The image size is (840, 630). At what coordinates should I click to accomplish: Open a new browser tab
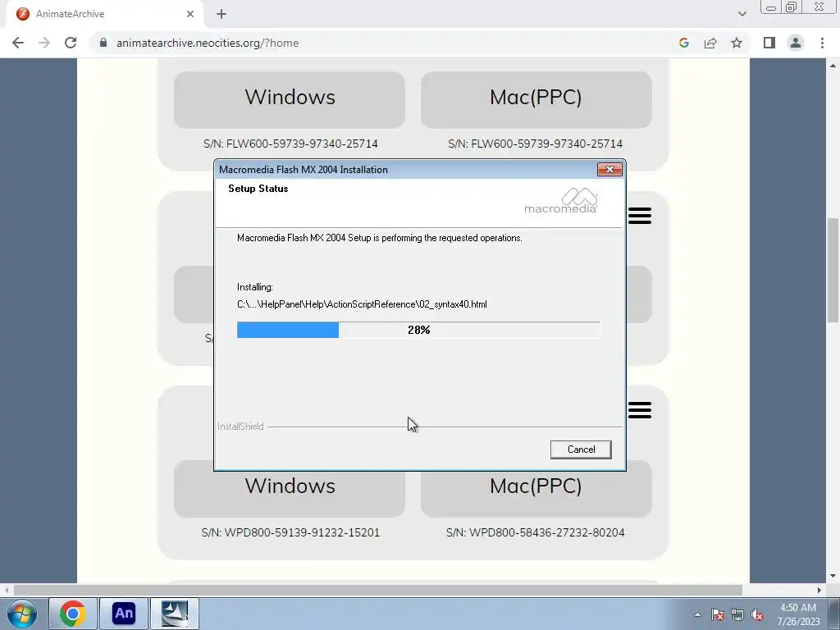(221, 14)
